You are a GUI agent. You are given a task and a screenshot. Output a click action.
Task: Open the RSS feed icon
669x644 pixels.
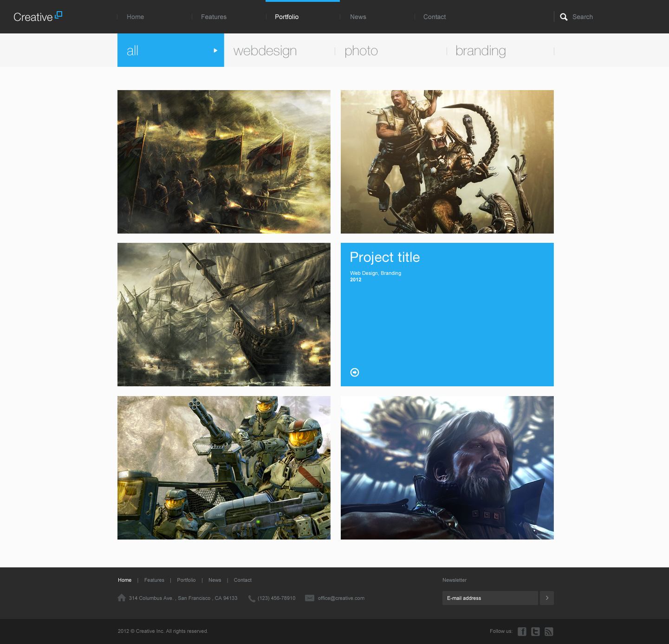pyautogui.click(x=549, y=631)
